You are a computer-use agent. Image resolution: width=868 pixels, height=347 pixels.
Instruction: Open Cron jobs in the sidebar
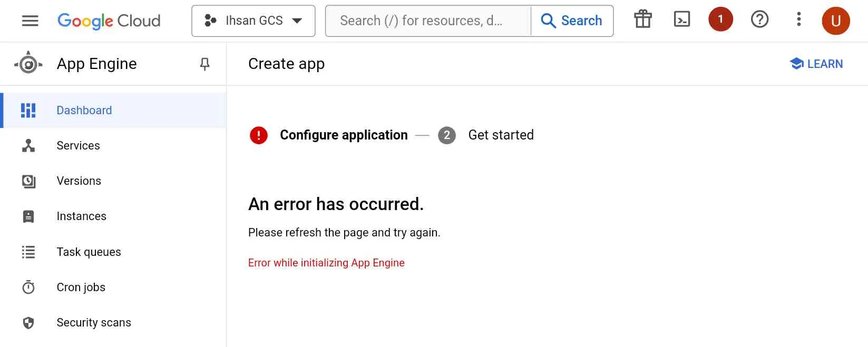pyautogui.click(x=113, y=287)
